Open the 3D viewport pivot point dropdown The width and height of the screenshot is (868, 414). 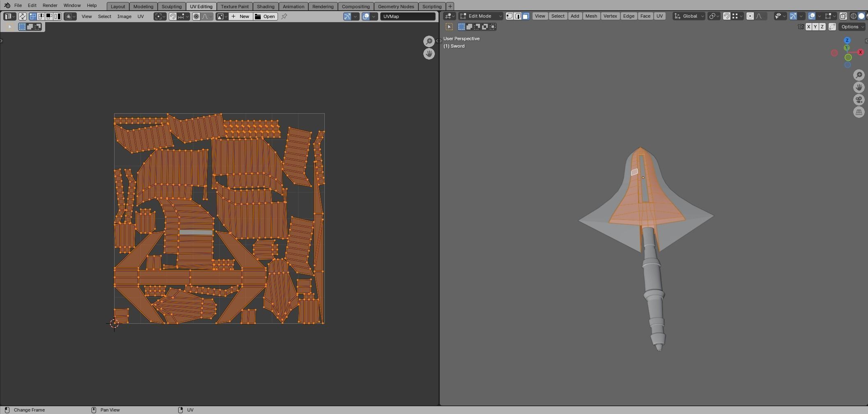coord(714,16)
